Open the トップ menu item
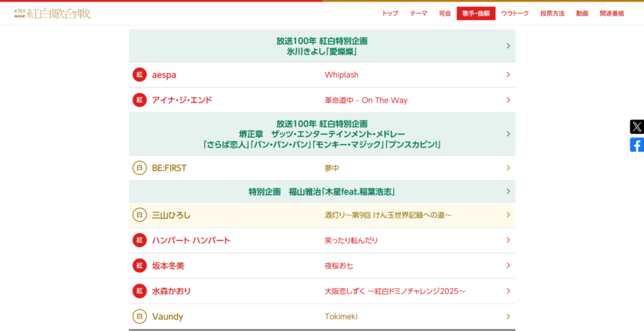Image resolution: width=644 pixels, height=331 pixels. pyautogui.click(x=390, y=13)
